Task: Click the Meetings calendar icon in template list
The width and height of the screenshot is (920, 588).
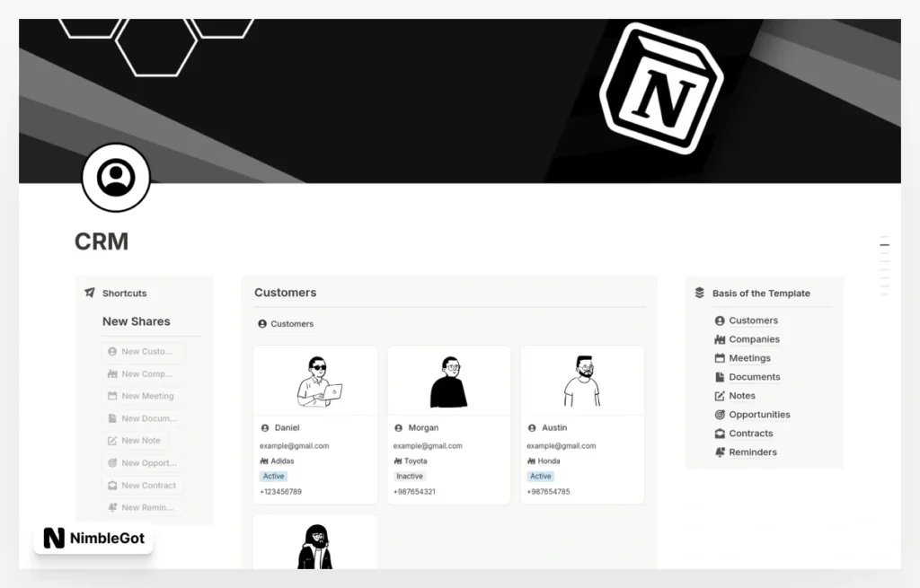Action: (720, 358)
